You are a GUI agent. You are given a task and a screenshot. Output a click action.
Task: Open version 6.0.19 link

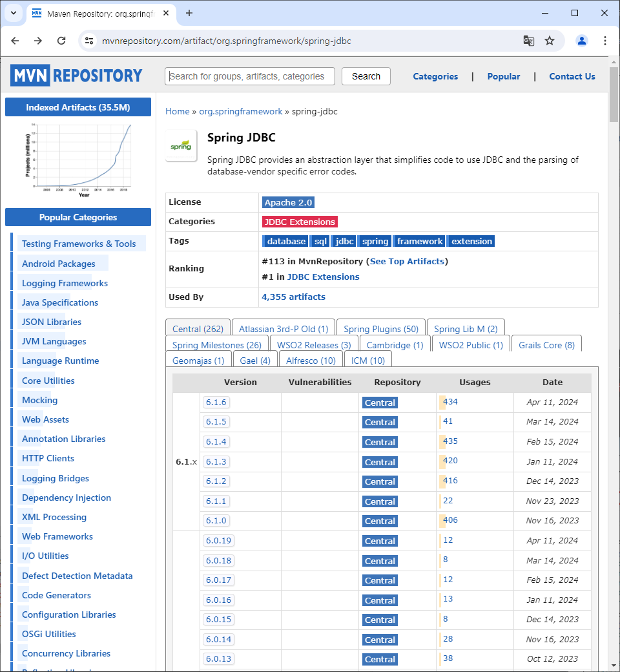[218, 541]
